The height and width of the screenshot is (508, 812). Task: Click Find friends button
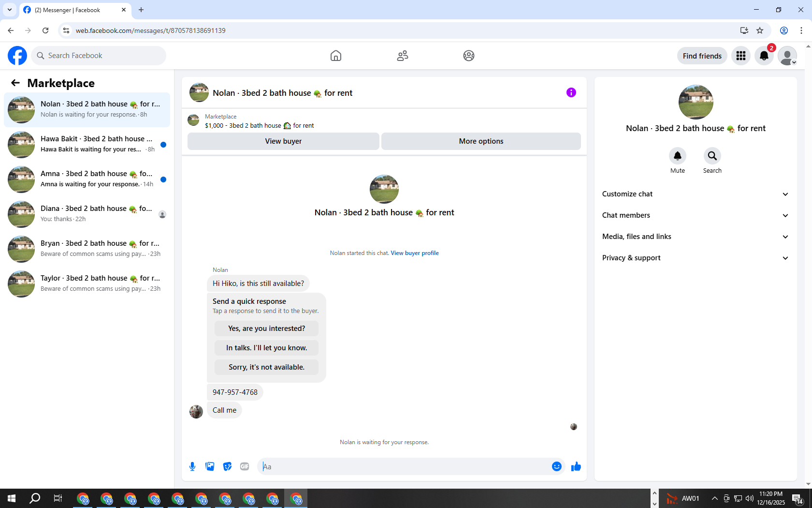702,56
